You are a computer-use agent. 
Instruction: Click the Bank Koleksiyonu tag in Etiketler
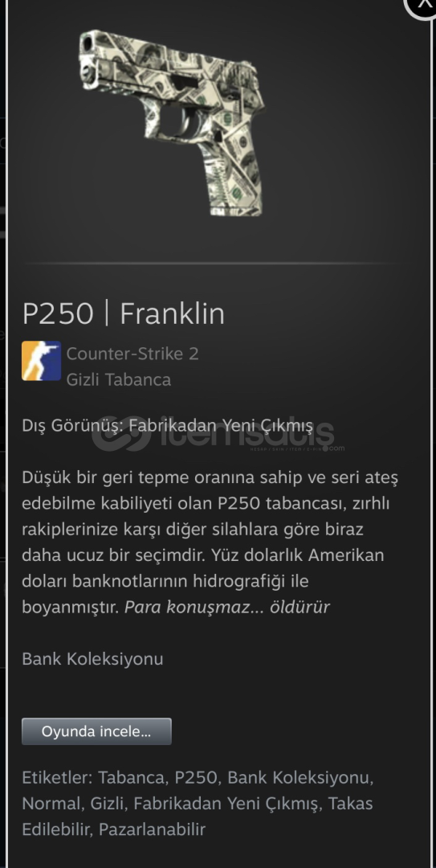(299, 777)
